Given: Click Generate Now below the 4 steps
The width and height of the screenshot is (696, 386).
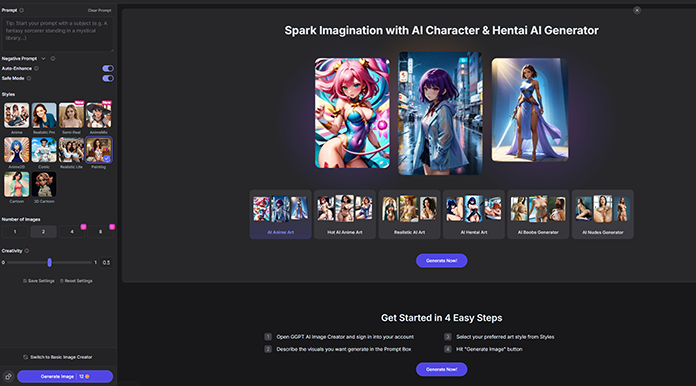Looking at the screenshot, I should [442, 369].
